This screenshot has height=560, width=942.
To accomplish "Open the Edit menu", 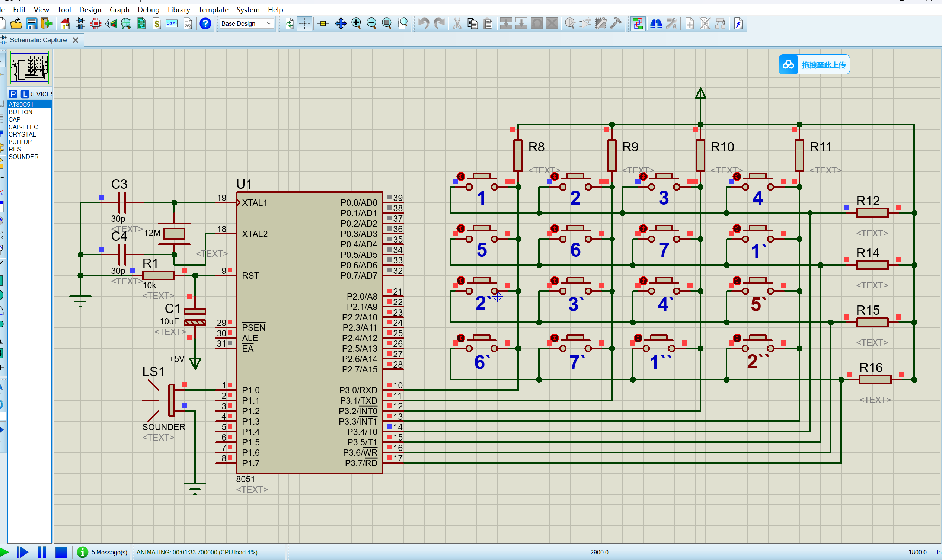I will 19,10.
